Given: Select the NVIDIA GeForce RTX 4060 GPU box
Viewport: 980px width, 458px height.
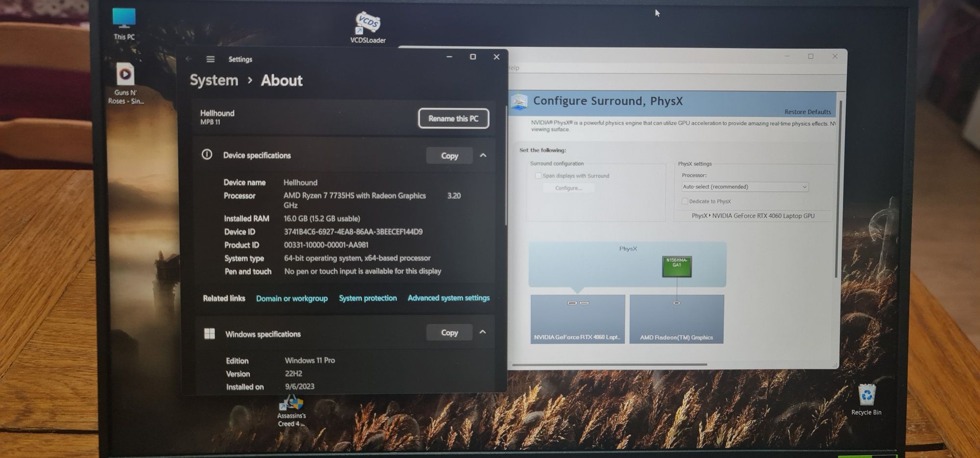Looking at the screenshot, I should pos(578,319).
